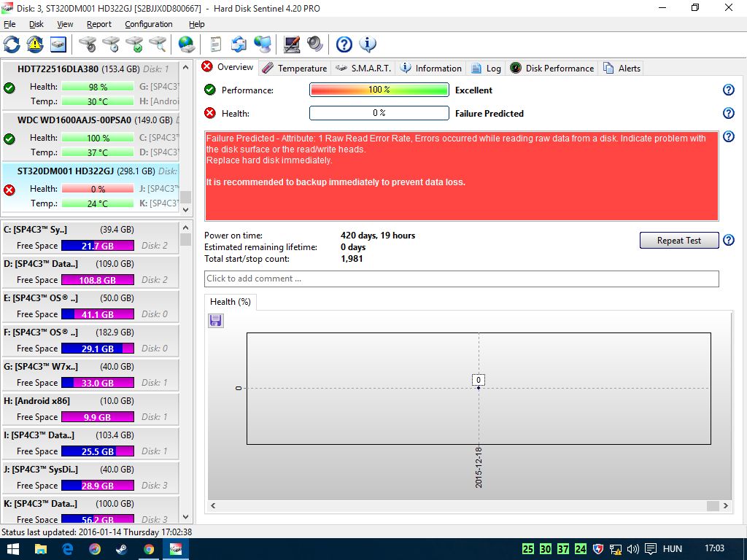Click the help icon next to Performance row
Screen dimensions: 747x560
click(729, 90)
